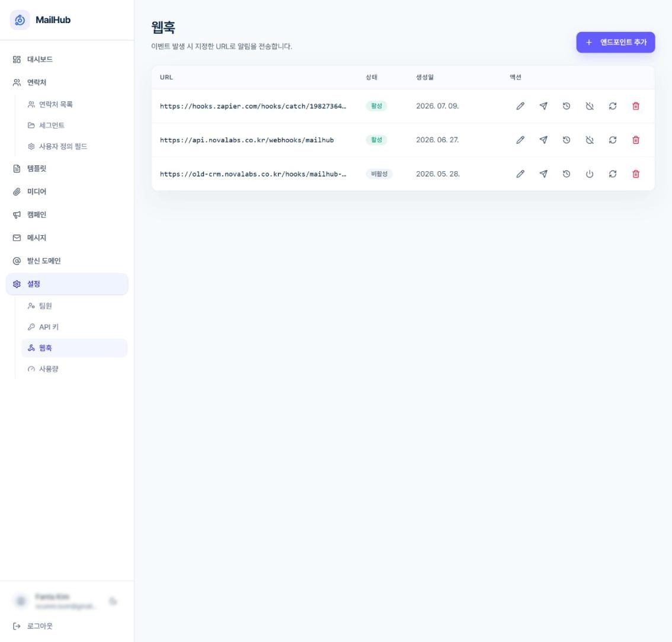Send test event to api.novalabs webhook
Screen dimensions: 672x642
543,140
